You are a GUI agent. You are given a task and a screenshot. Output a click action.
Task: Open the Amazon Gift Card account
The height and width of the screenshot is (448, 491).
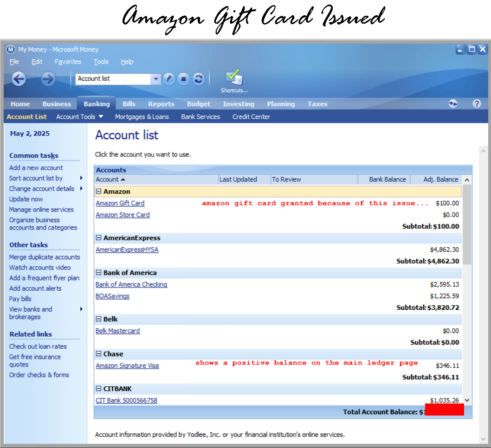[x=120, y=203]
